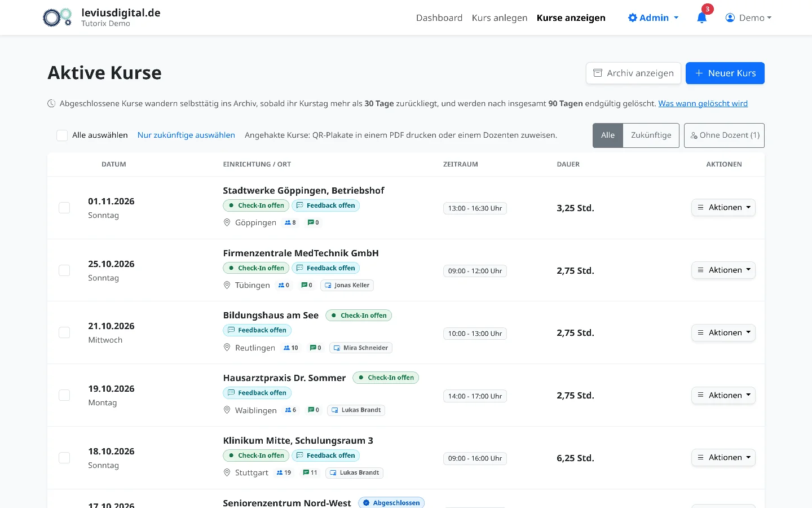Viewport: 812px width, 508px height.
Task: Open Aktionen dropdown for Firmenzentrale MedTechnik
Action: pos(723,270)
